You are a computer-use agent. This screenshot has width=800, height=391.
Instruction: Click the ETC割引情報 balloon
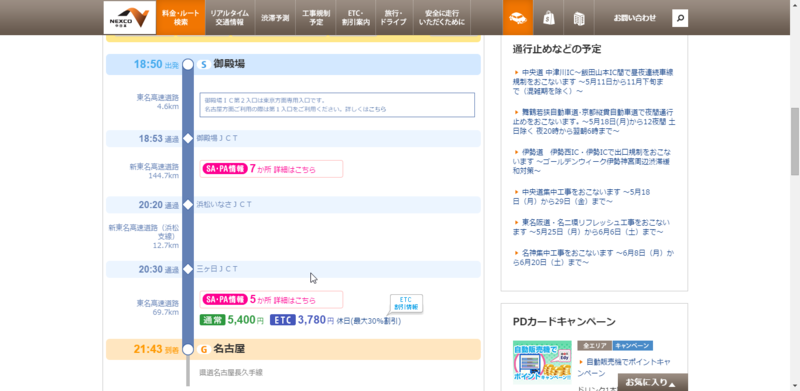[x=406, y=304]
